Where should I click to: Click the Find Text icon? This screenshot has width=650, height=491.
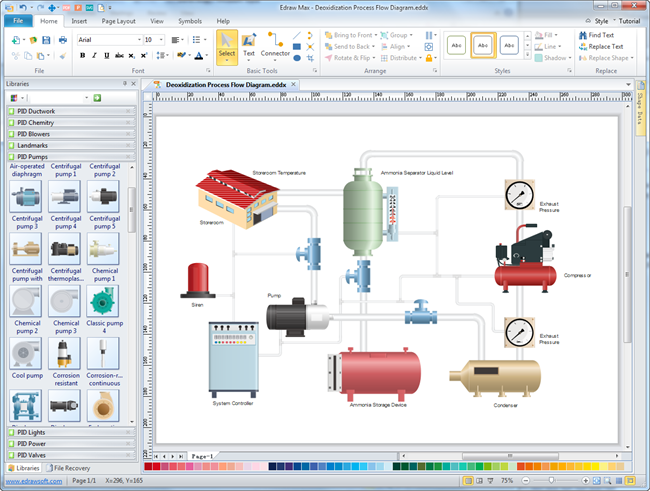[581, 35]
